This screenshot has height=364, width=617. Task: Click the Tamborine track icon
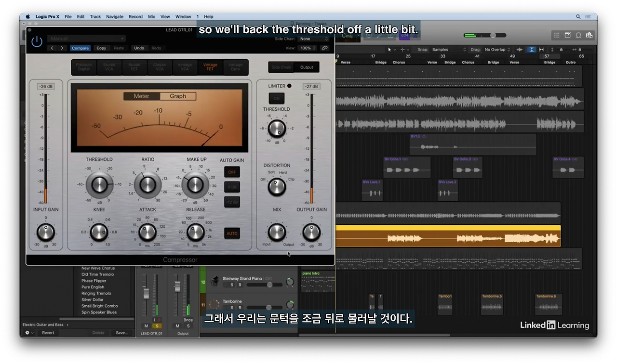point(215,304)
